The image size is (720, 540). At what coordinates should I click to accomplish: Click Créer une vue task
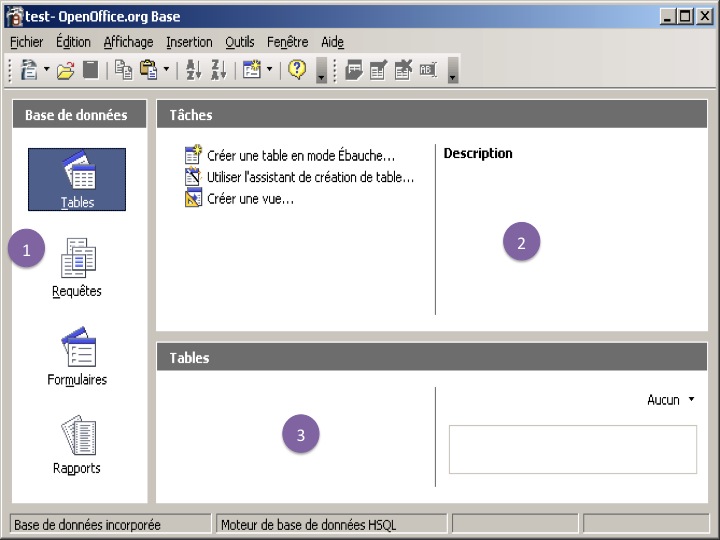click(251, 199)
